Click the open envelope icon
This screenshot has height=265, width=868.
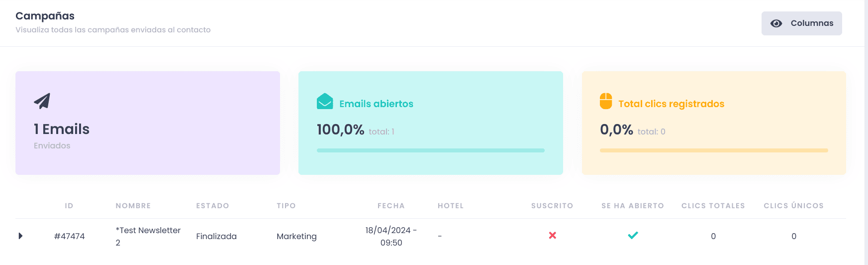325,101
